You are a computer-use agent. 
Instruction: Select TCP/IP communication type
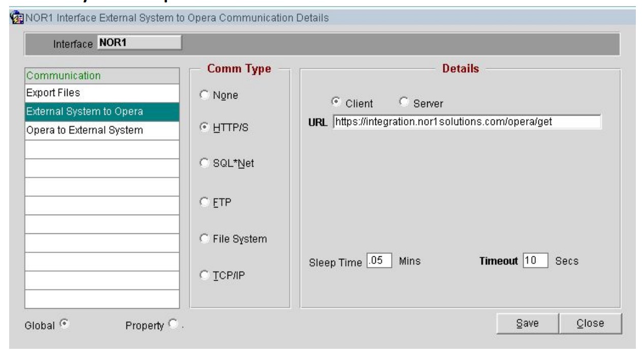pyautogui.click(x=205, y=275)
